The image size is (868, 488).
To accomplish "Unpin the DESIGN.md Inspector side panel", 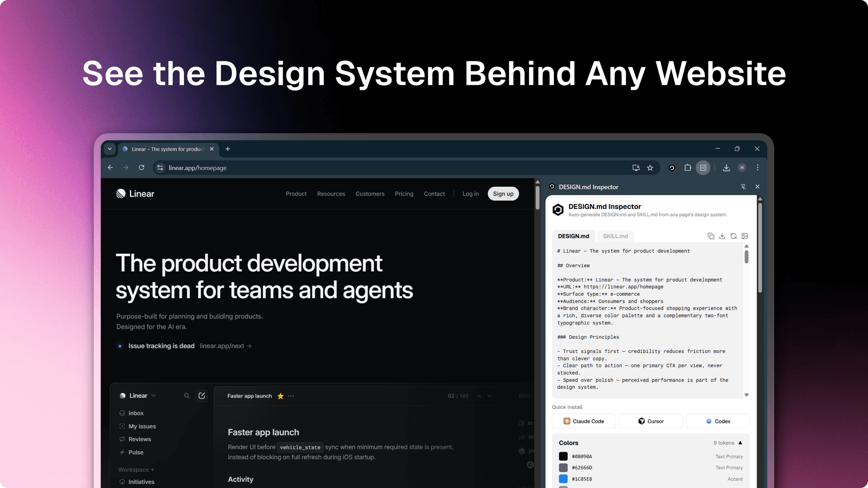I will pyautogui.click(x=743, y=187).
